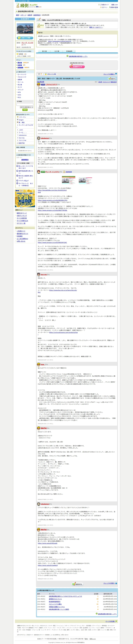Image resolution: width=133 pixels, height=644 pixels.
Task: Open the 縁側ルール&マナー link
Action: click(96, 27)
